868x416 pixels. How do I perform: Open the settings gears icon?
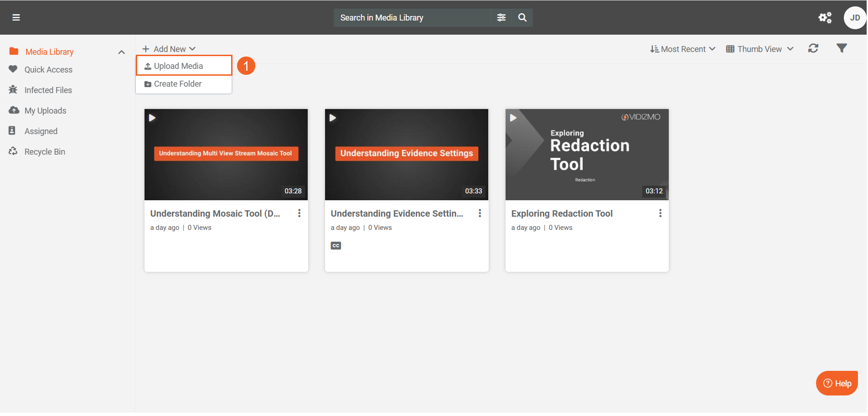825,17
